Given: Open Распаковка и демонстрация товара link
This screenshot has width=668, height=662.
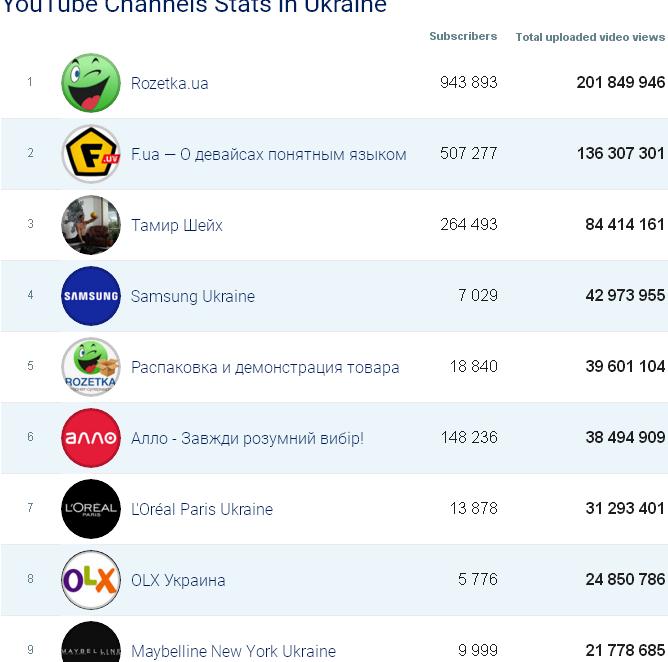Looking at the screenshot, I should [265, 367].
